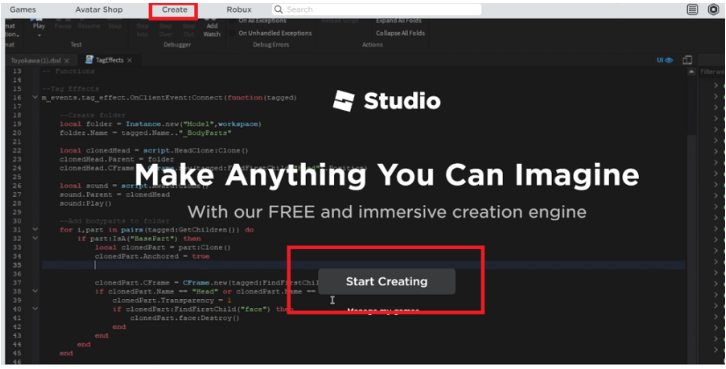Open the Robux hexagon icon in the header
This screenshot has width=726, height=369.
713,9
